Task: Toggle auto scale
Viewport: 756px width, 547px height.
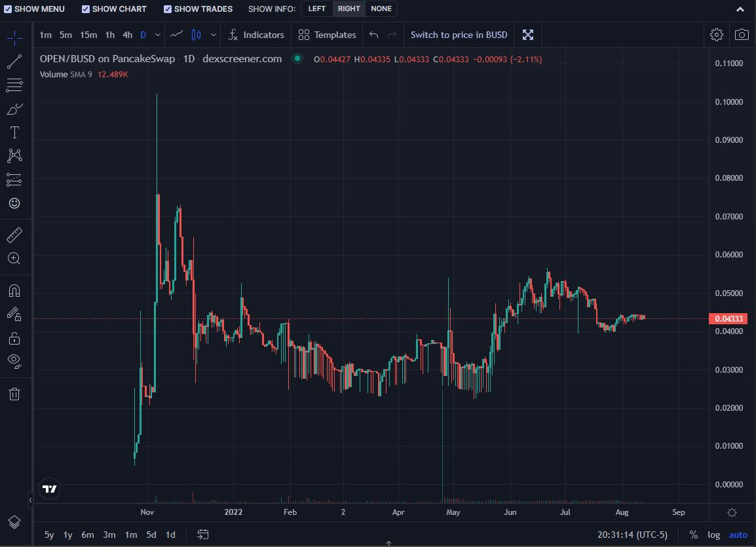Action: coord(738,535)
